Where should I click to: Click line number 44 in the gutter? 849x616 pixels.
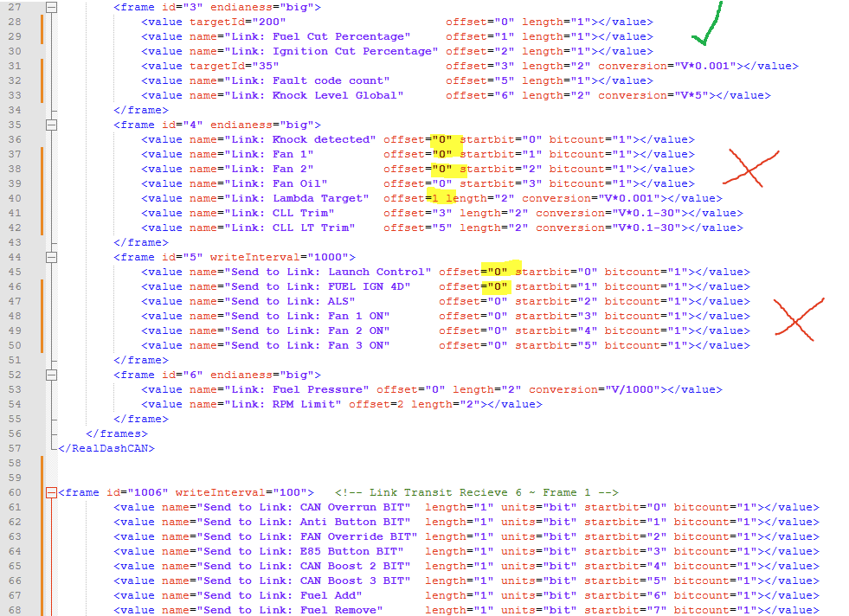(x=15, y=257)
